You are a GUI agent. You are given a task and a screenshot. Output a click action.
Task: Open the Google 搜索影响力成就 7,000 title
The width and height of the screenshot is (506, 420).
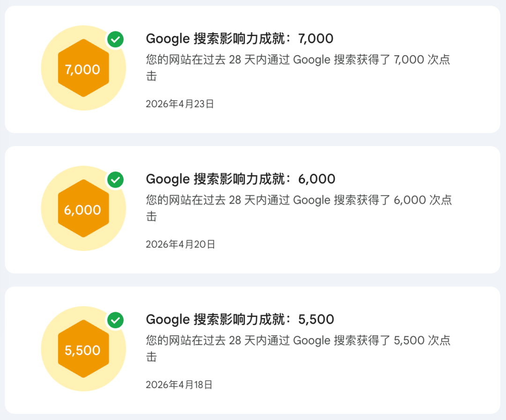click(239, 39)
